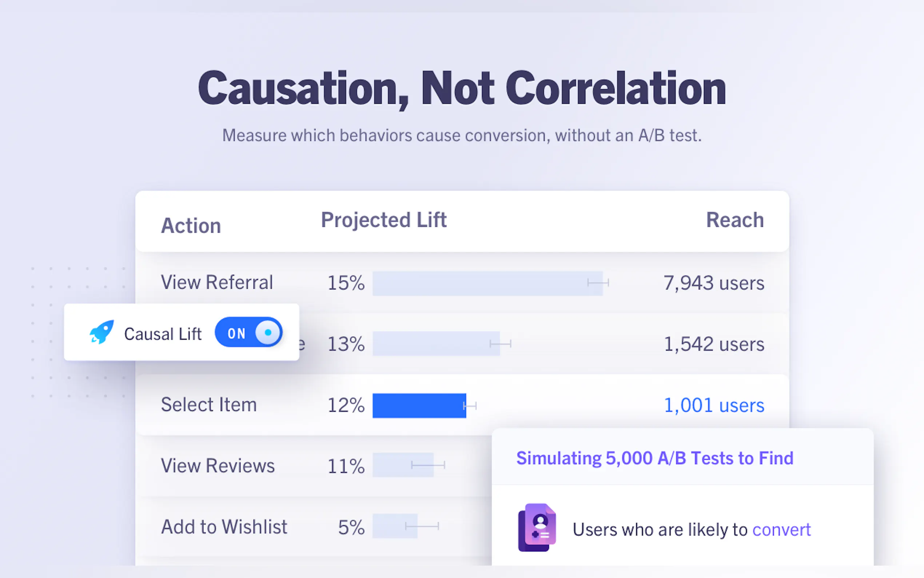
Task: Sort by the Projected Lift column header
Action: tap(383, 220)
